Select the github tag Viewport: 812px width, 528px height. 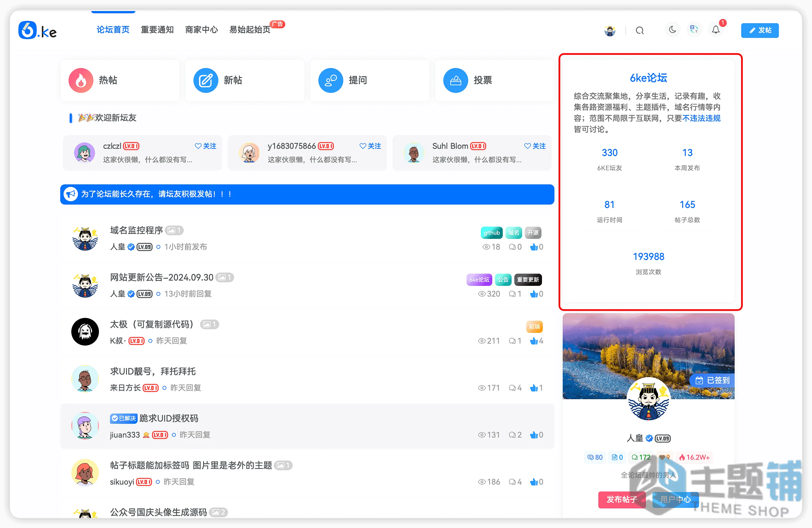pyautogui.click(x=491, y=233)
